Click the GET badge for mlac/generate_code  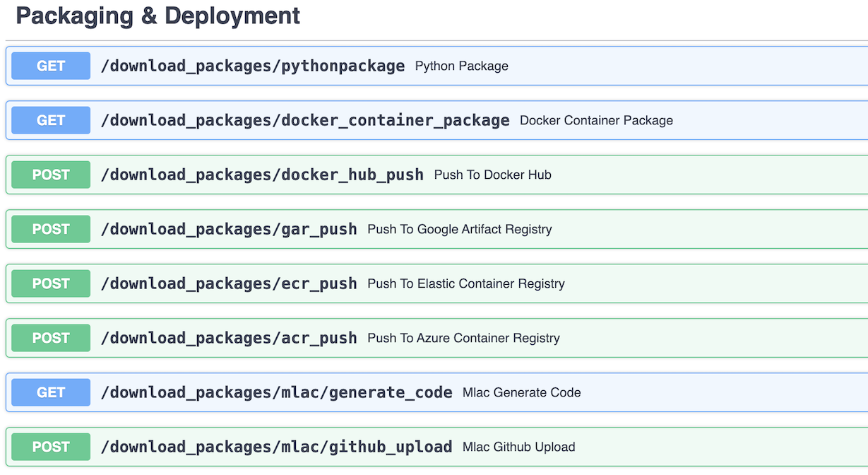[51, 392]
